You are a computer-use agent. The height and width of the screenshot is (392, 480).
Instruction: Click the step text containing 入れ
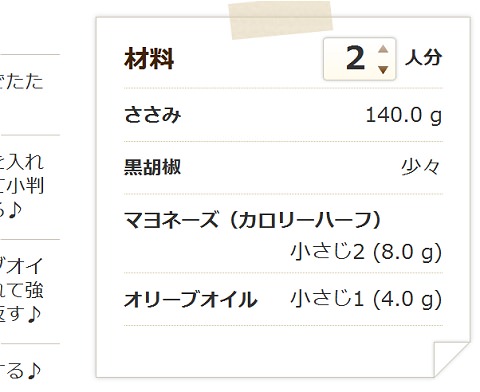coord(22,162)
